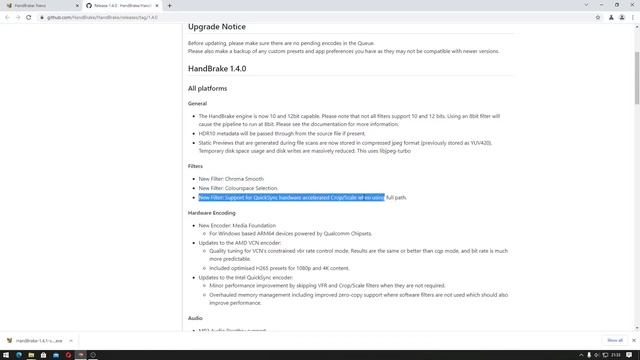
Task: Click 'New Filter: Chroma Smooth' bullet
Action: pos(231,179)
